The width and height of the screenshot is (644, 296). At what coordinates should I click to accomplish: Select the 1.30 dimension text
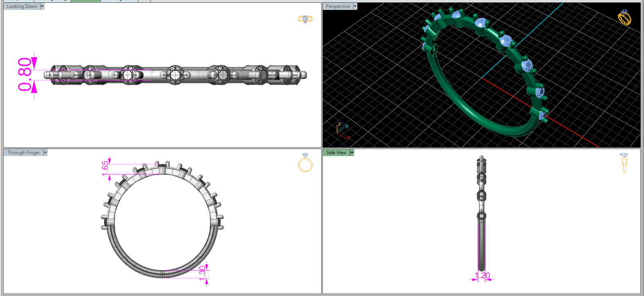202,273
